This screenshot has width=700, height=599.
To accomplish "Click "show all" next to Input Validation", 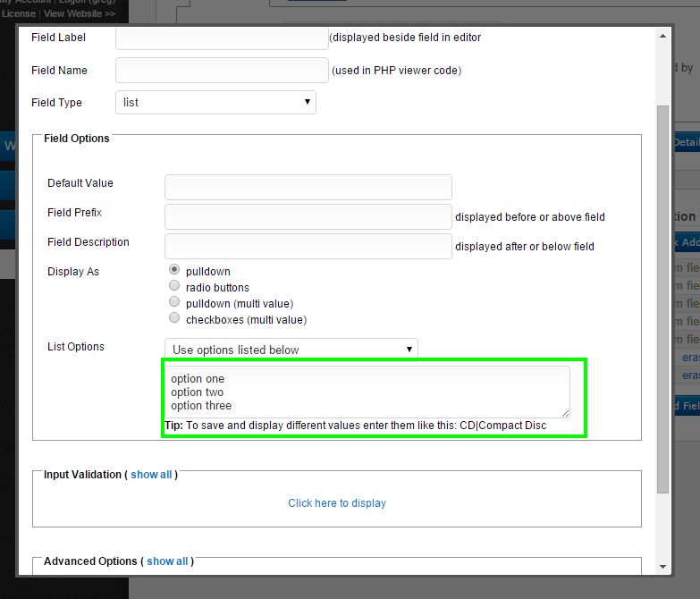I will [x=151, y=475].
